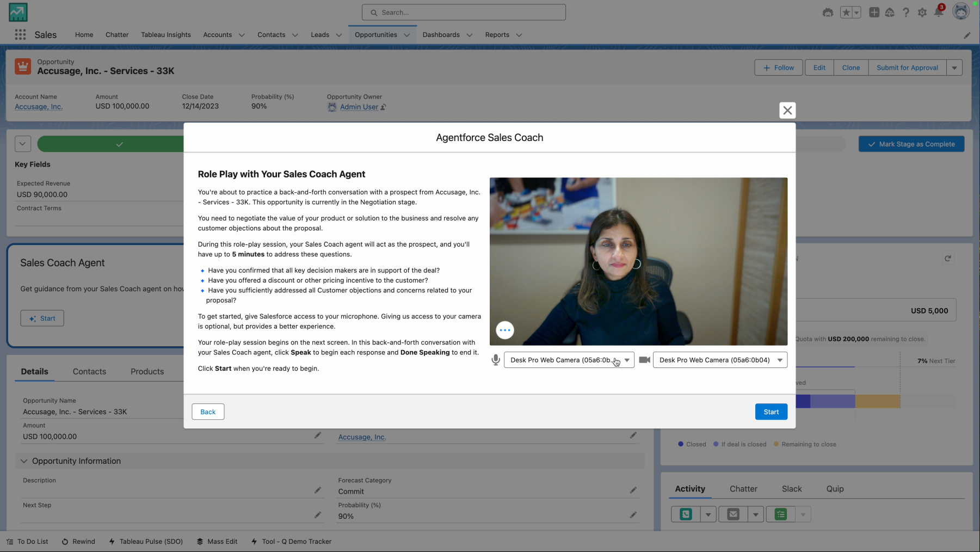Click Start to begin the role-play session
This screenshot has height=552, width=980.
(771, 412)
